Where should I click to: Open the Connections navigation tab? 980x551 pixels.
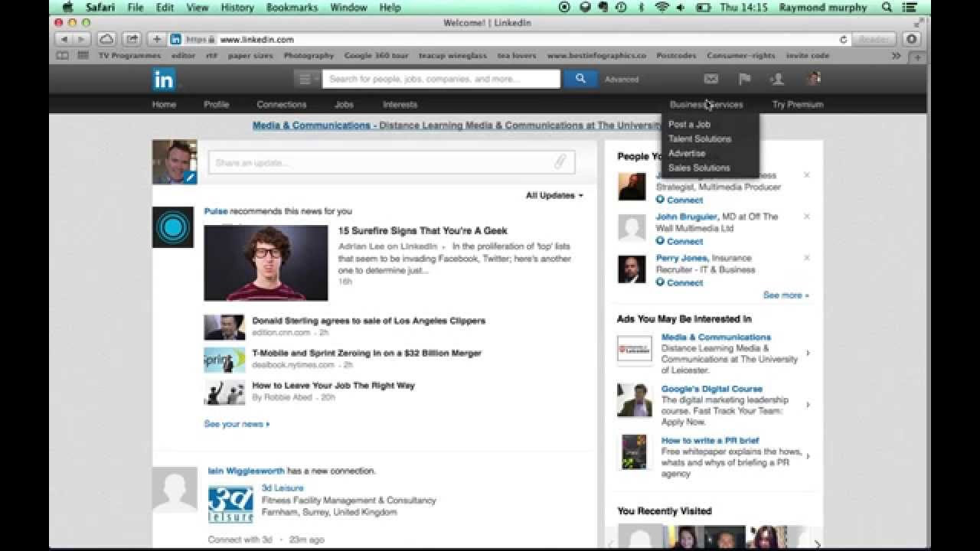point(281,104)
